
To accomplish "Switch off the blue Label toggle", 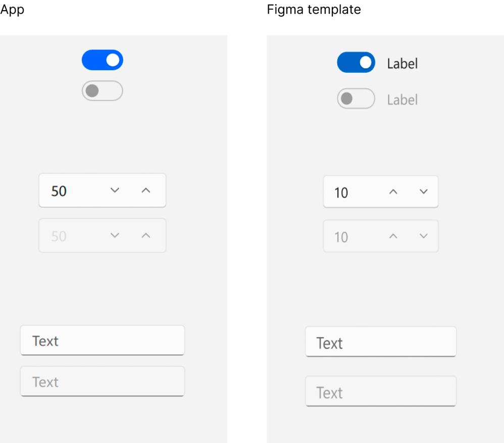I will pyautogui.click(x=356, y=63).
